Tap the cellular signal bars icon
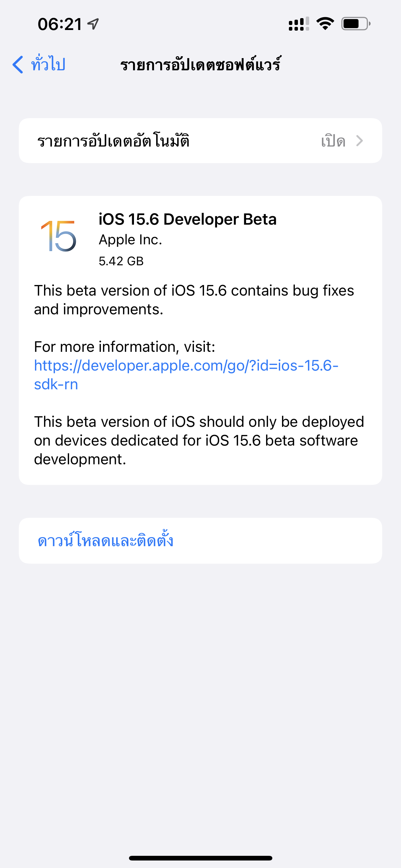Image resolution: width=401 pixels, height=868 pixels. [299, 23]
